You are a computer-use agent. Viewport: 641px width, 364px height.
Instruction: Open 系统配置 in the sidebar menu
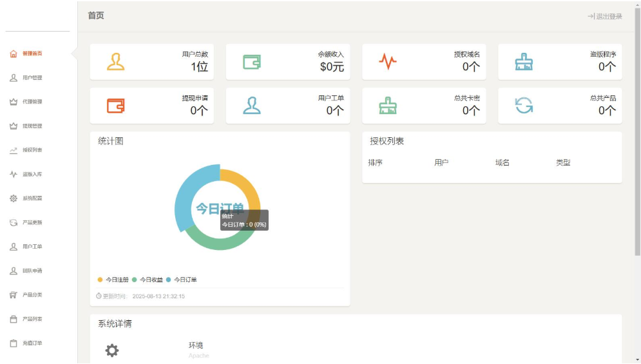[32, 198]
